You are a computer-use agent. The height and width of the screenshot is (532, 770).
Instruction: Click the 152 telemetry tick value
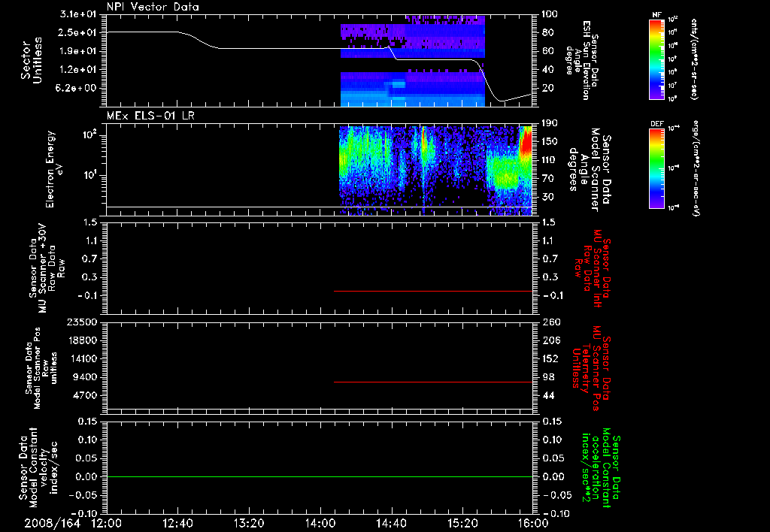pos(550,358)
